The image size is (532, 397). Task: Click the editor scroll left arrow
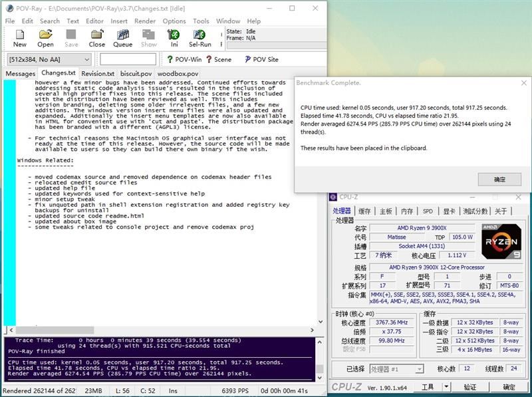(11, 330)
